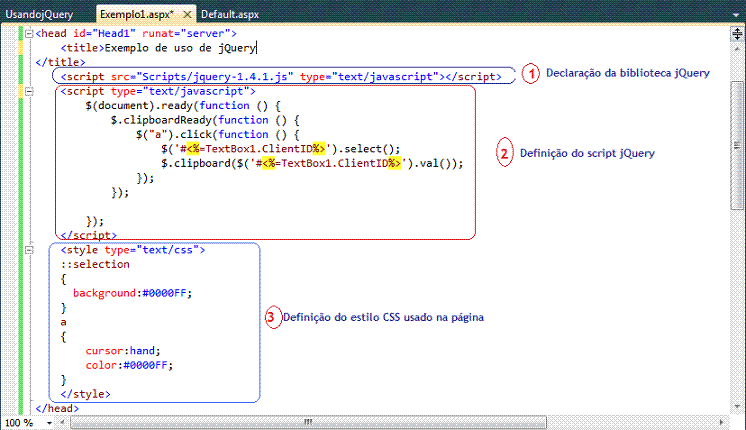The height and width of the screenshot is (430, 746).
Task: Click the editor split window handle icon
Action: [737, 34]
